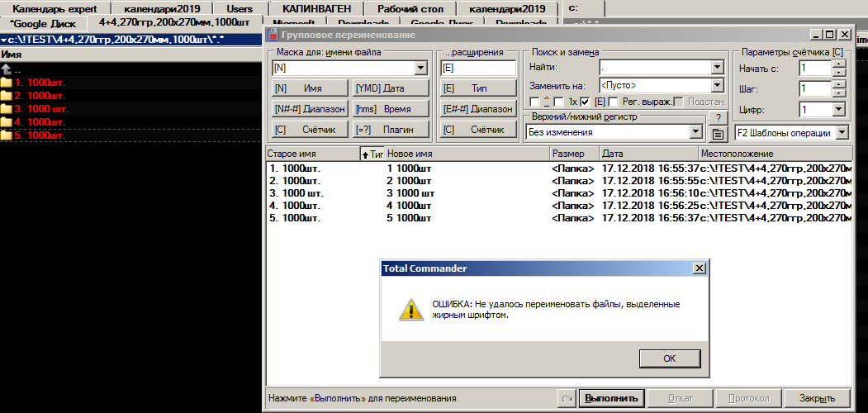Select the row with old name '5. 1000шт.'
The height and width of the screenshot is (413, 868).
(558, 218)
